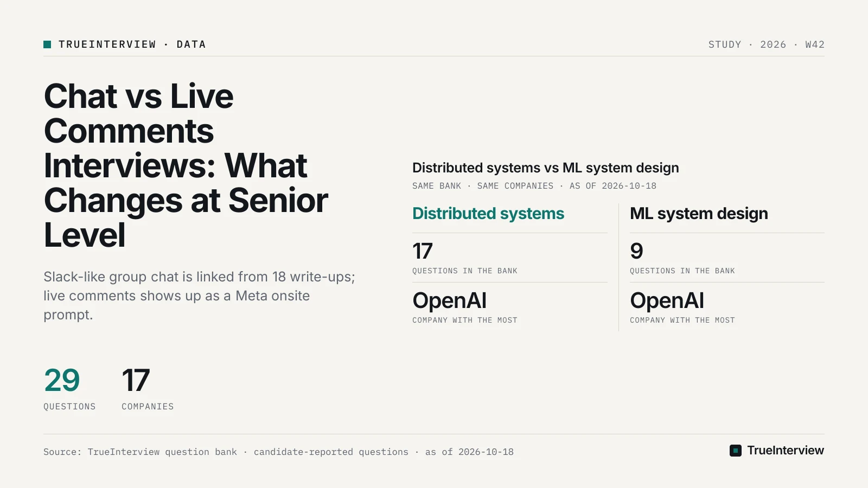Click the subtitle about Slack-like group chat
Image resolution: width=868 pixels, height=488 pixels.
click(199, 296)
